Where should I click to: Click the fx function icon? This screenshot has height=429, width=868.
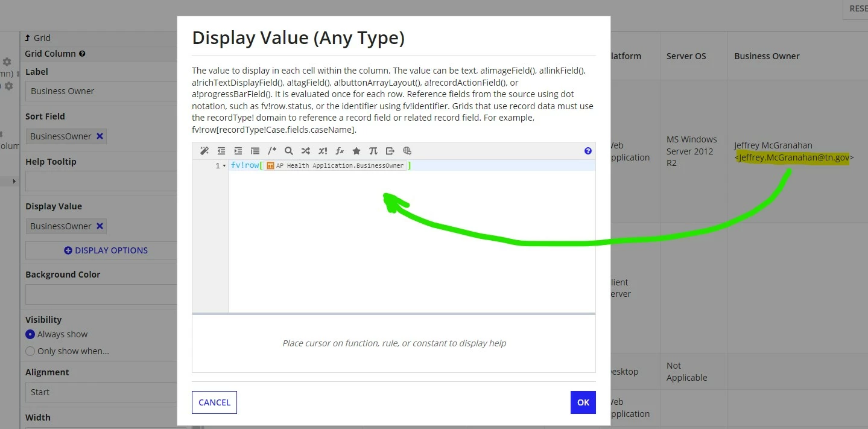point(340,151)
